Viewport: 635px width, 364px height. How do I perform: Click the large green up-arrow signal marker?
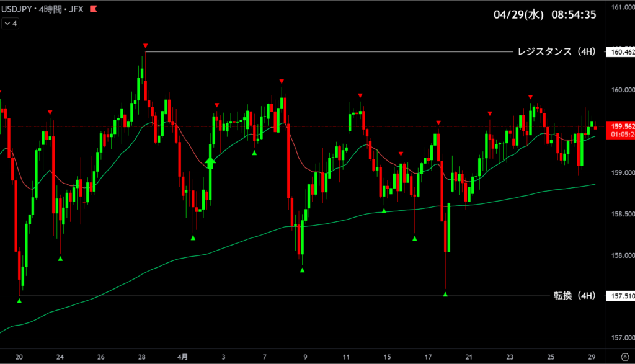pyautogui.click(x=210, y=162)
